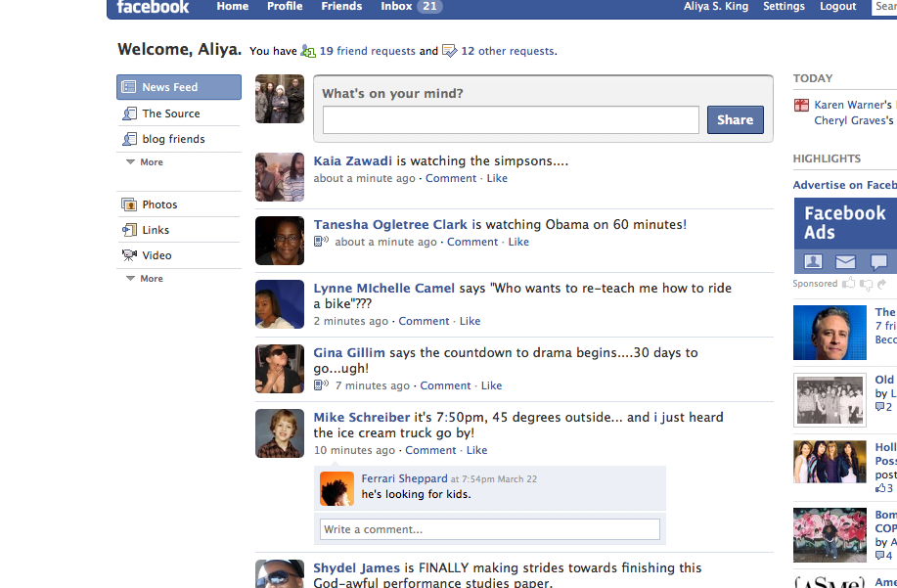The height and width of the screenshot is (588, 897).
Task: Open the News Feed filter icon
Action: click(x=129, y=87)
